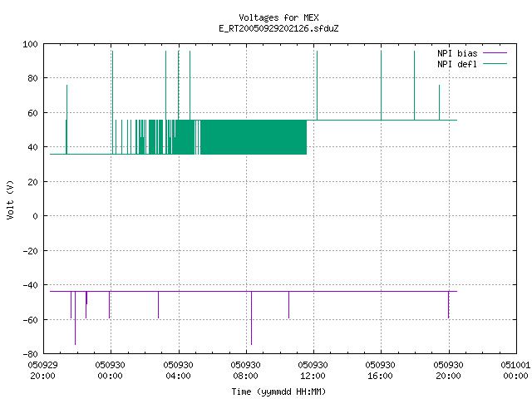This screenshot has width=532, height=399.
Task: Click the 'NPI defl' legend label
Action: click(457, 64)
